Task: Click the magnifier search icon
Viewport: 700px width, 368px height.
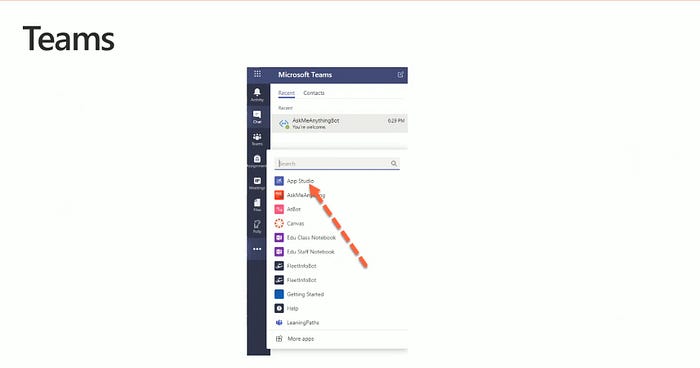Action: coord(394,163)
